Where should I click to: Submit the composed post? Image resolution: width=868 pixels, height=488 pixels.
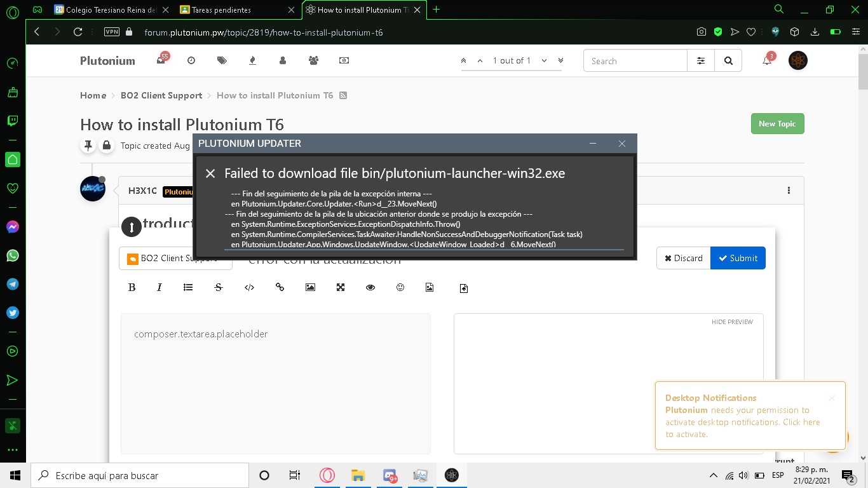click(x=738, y=258)
